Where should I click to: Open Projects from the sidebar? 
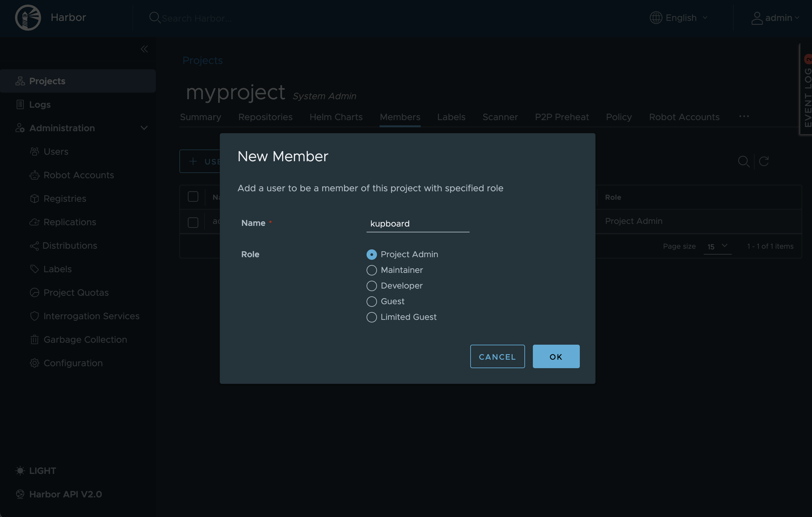point(78,81)
